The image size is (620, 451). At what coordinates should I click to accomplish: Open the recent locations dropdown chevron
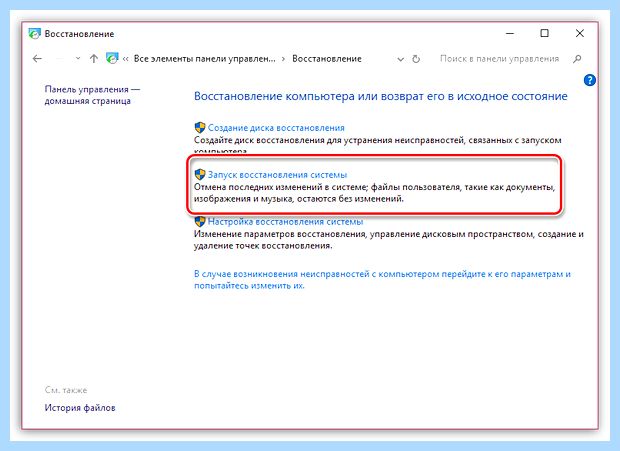78,59
